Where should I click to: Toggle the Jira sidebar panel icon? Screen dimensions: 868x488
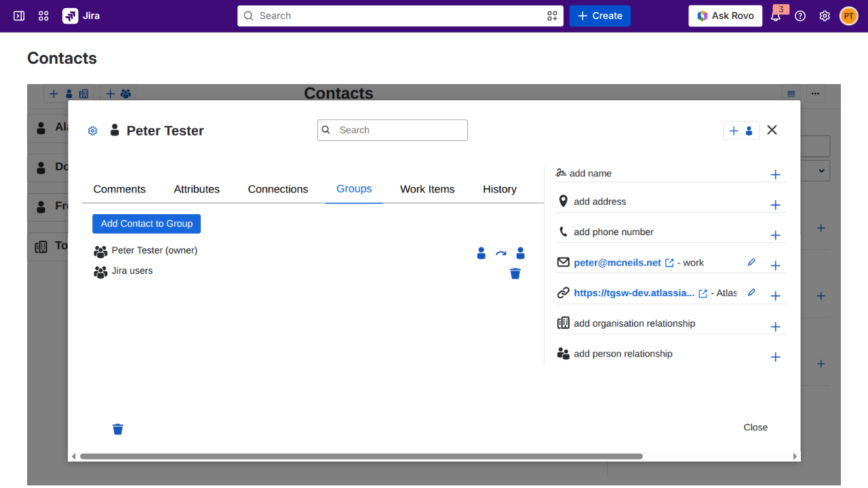coord(19,16)
